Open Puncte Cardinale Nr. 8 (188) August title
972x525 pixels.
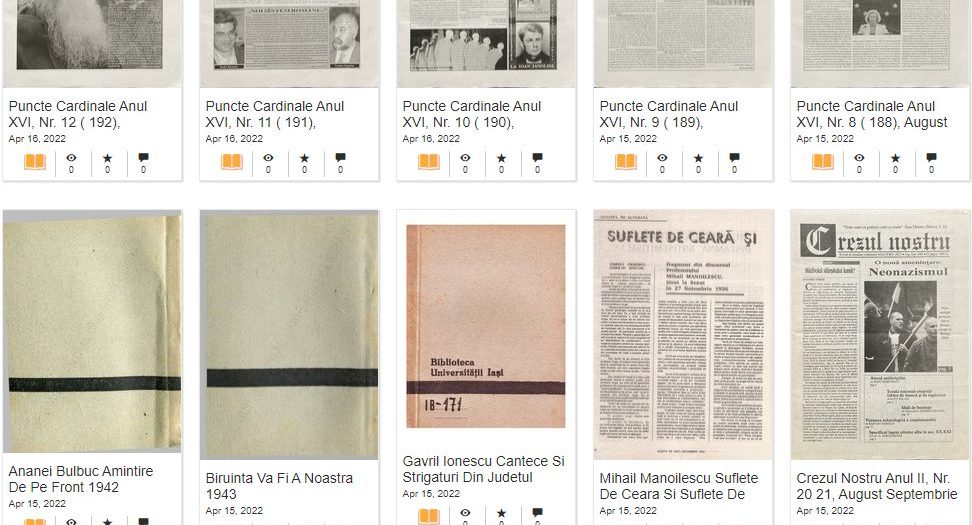[x=872, y=114]
